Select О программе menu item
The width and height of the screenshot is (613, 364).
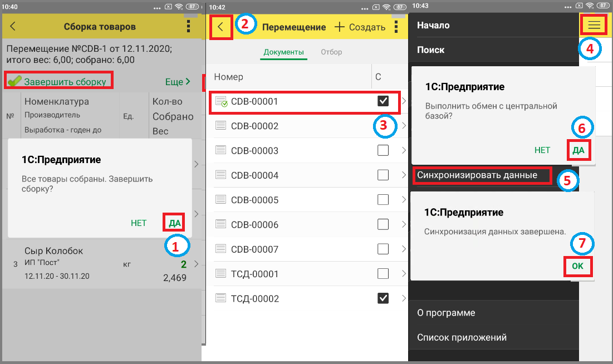[x=446, y=312]
